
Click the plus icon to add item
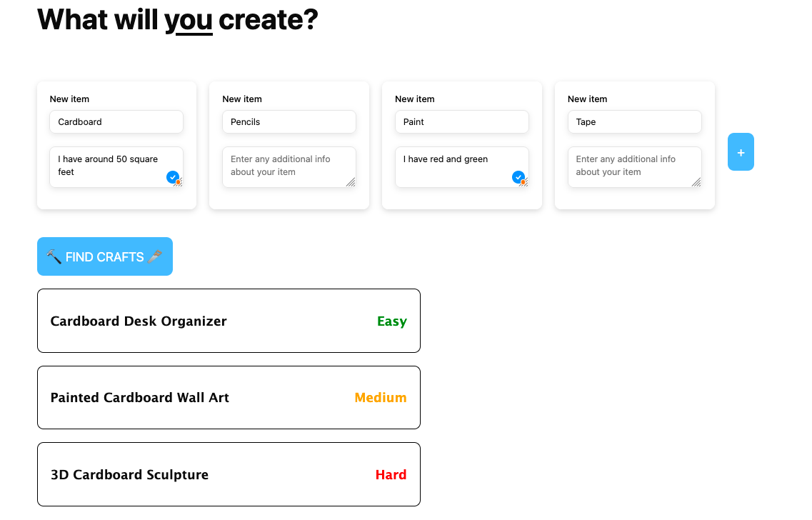pos(741,152)
